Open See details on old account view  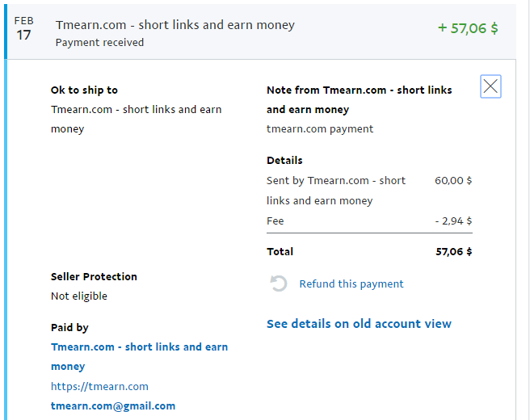point(359,324)
